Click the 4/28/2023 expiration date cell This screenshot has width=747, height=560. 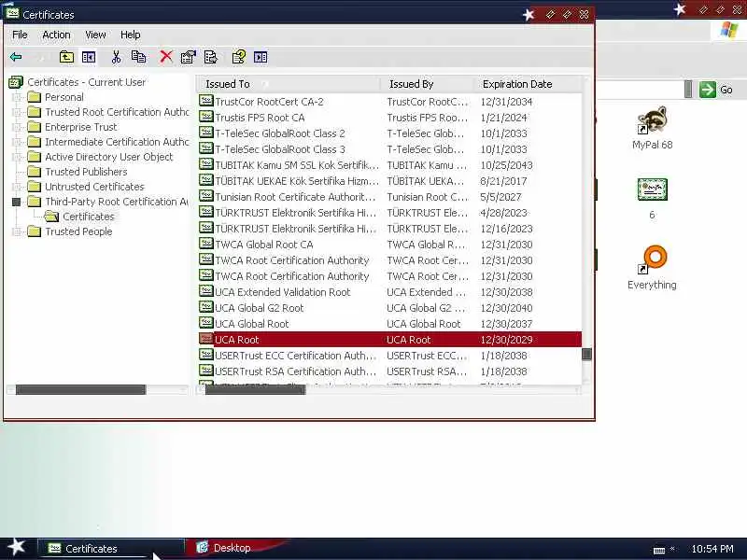click(503, 213)
